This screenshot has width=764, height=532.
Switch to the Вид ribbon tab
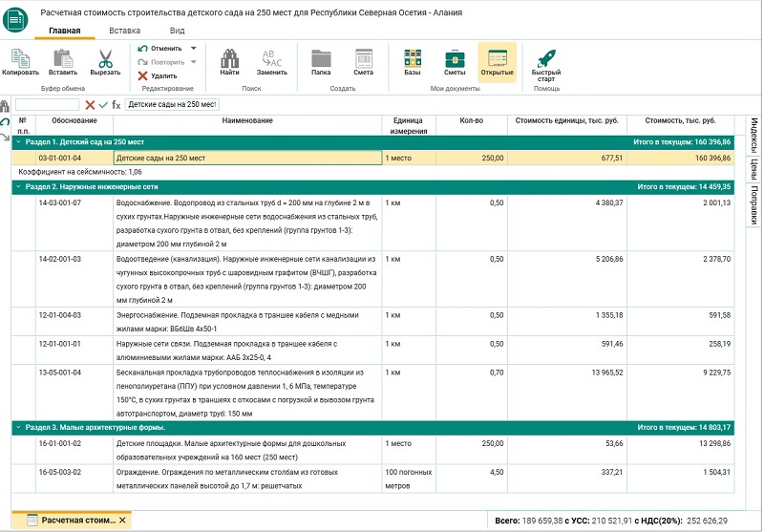tap(177, 31)
